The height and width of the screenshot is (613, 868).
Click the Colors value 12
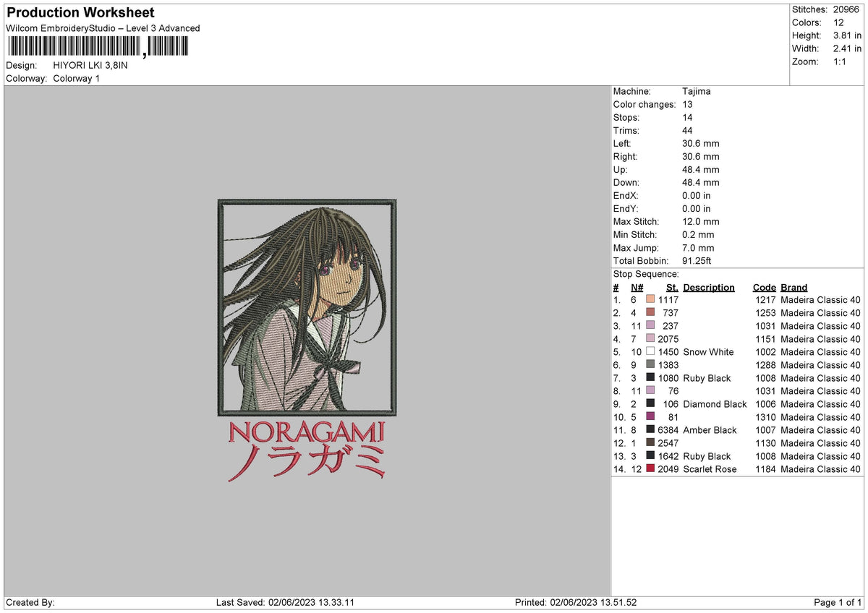click(839, 22)
